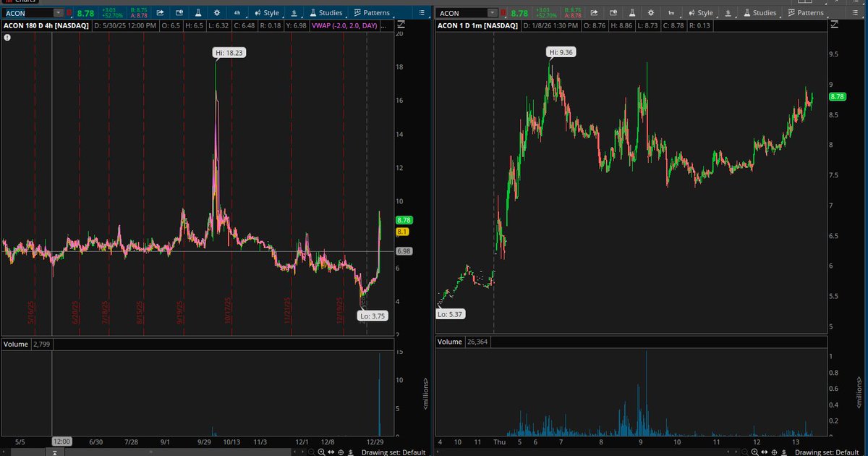This screenshot has height=456, width=868.
Task: Open the 1m timeframe selector in right chart
Action: pos(671,13)
